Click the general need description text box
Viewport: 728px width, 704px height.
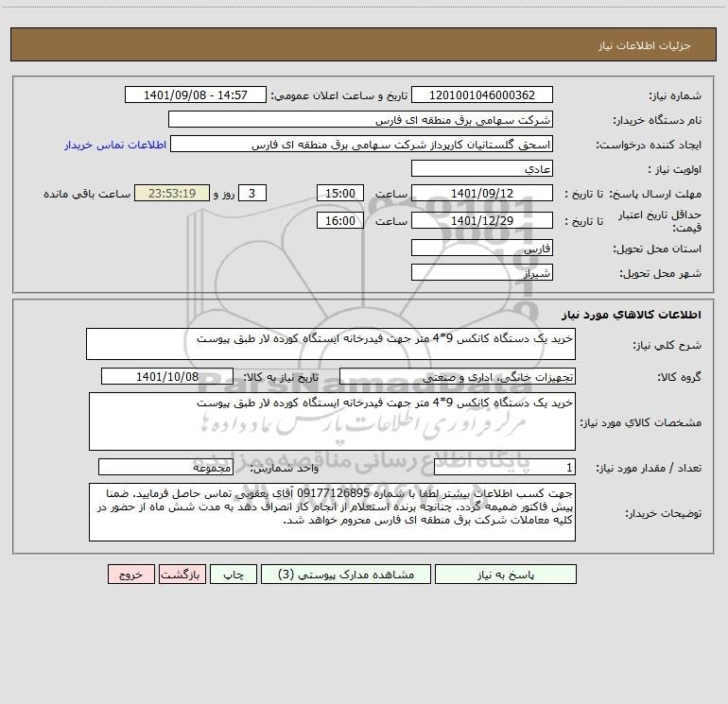pos(331,344)
